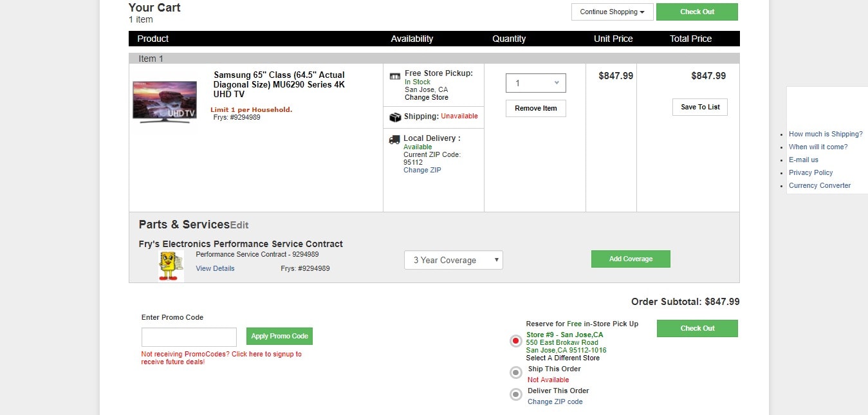
Task: Click Edit next to Parts & Services
Action: [x=239, y=225]
